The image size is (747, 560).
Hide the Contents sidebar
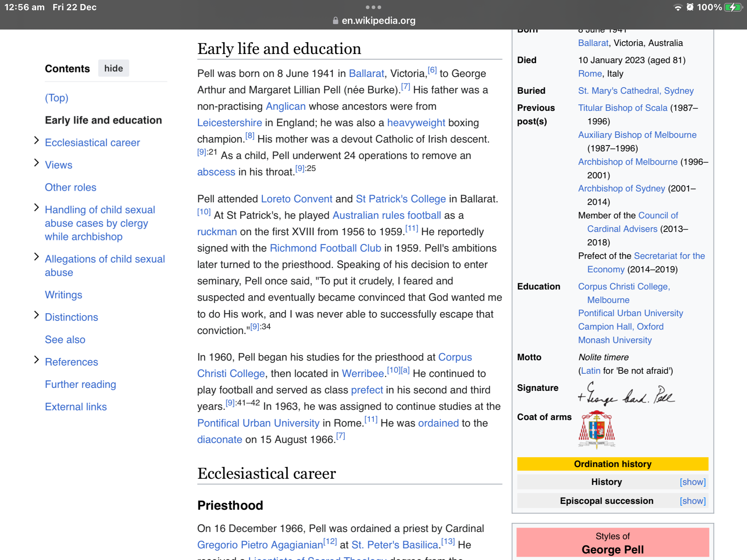[113, 69]
